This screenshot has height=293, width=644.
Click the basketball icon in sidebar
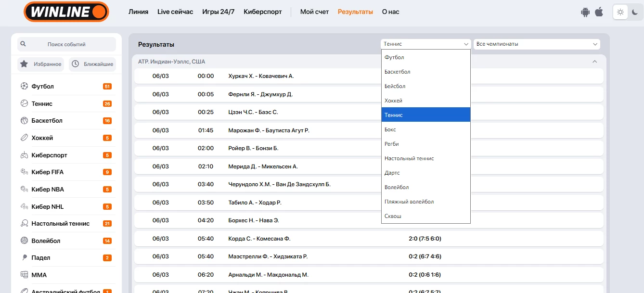pyautogui.click(x=24, y=121)
